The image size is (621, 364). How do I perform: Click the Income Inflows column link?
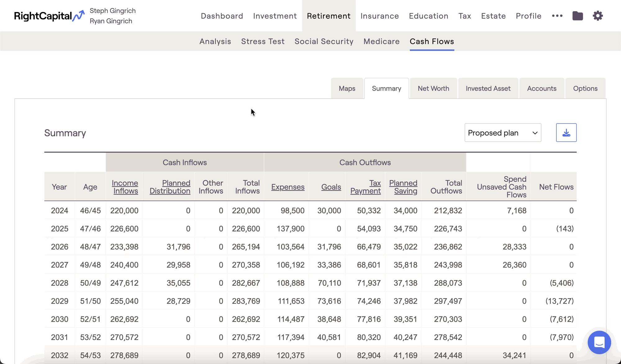pos(125,187)
